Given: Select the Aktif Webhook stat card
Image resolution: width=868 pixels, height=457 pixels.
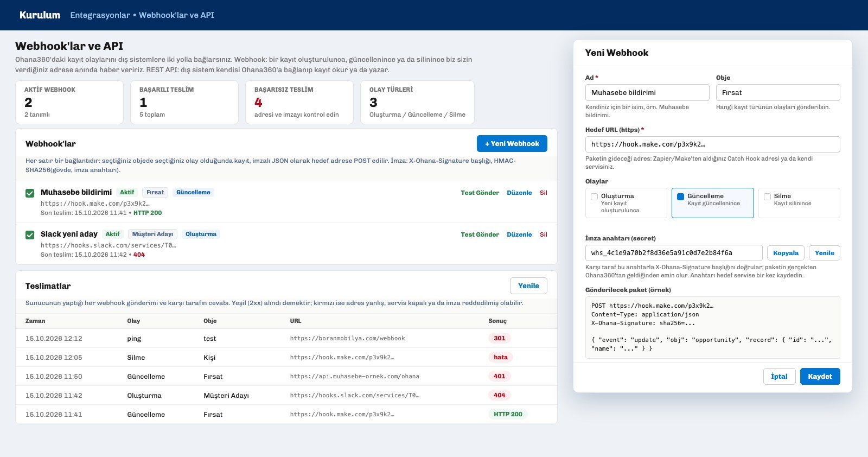Looking at the screenshot, I should (x=69, y=102).
